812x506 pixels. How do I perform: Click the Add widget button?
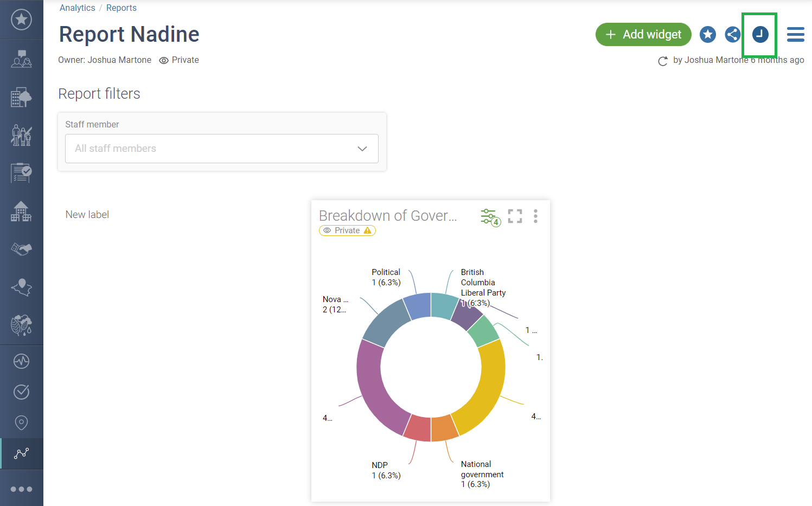(643, 35)
